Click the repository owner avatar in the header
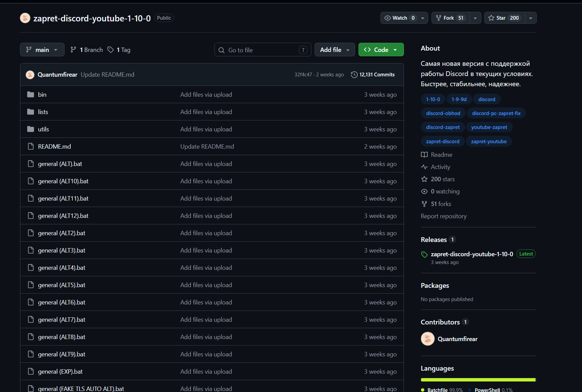This screenshot has width=582, height=392. coord(25,18)
